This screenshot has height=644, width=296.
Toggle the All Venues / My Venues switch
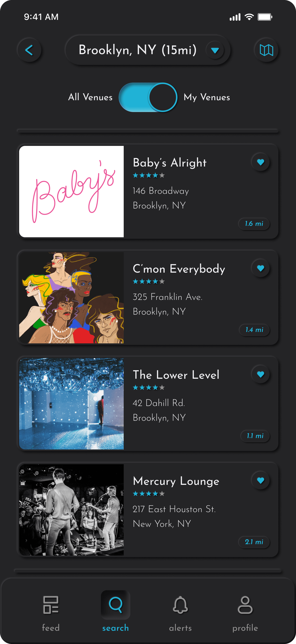148,97
